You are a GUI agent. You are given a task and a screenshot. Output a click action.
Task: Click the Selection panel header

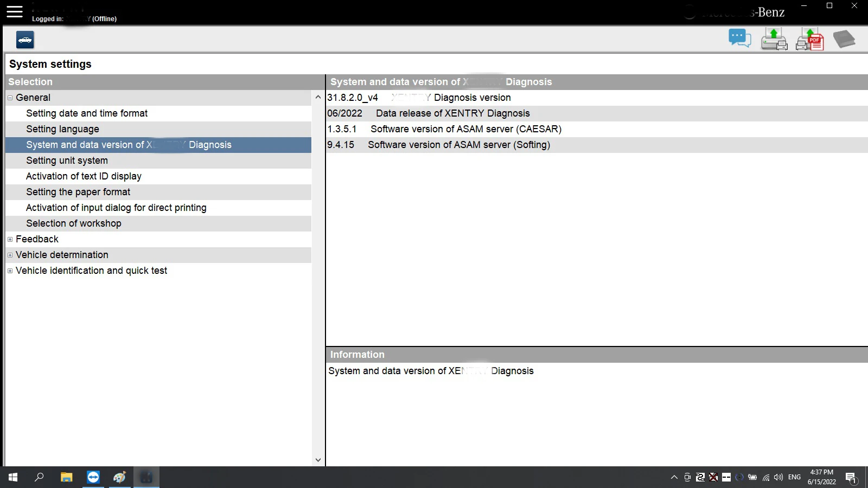165,82
